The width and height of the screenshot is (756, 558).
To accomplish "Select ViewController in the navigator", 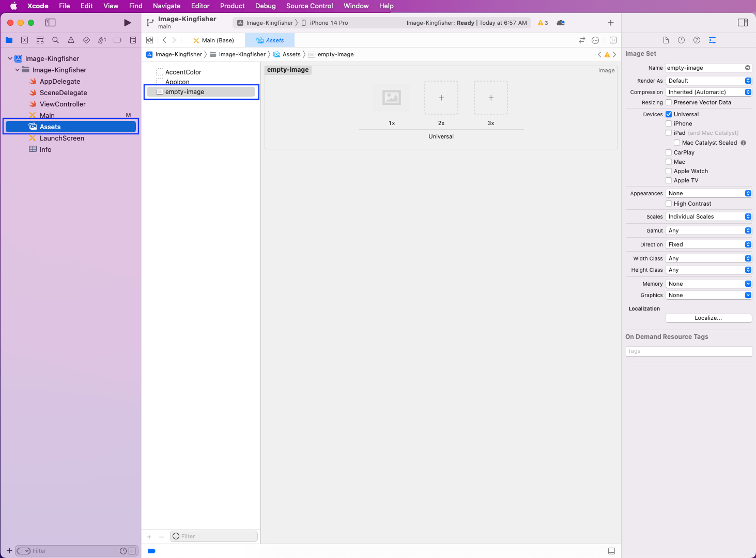I will [x=64, y=104].
